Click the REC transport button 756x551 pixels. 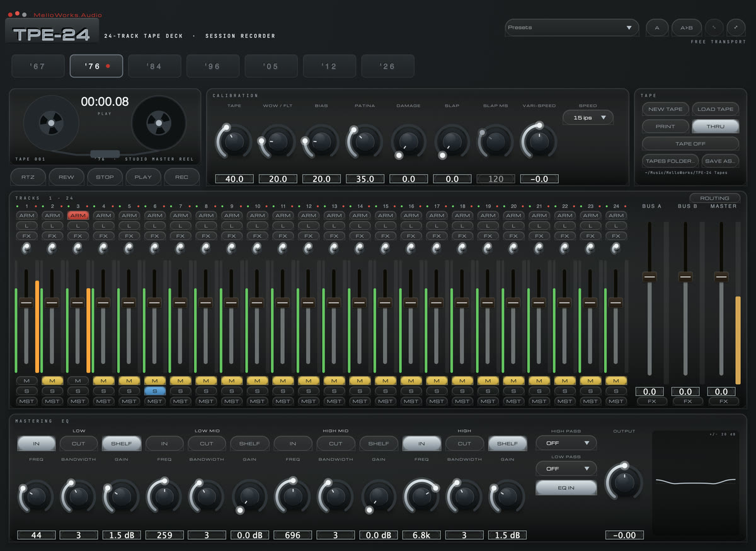pyautogui.click(x=181, y=177)
